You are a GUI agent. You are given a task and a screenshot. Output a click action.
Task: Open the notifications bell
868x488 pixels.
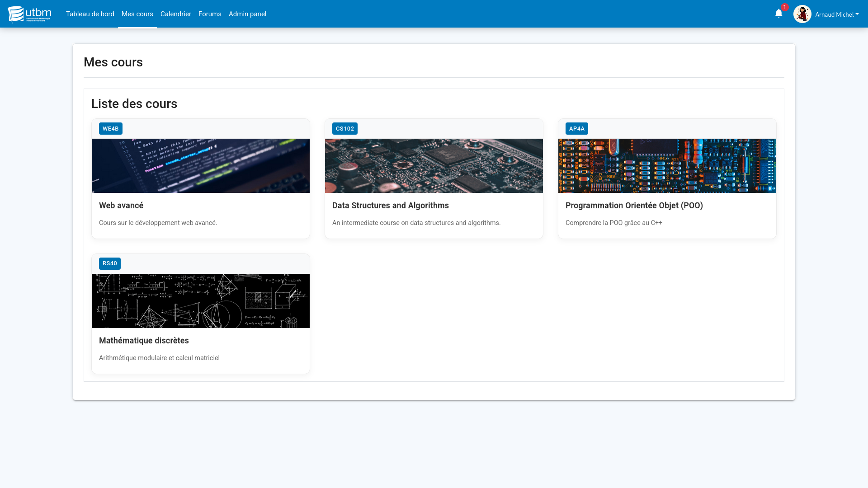[x=778, y=14]
